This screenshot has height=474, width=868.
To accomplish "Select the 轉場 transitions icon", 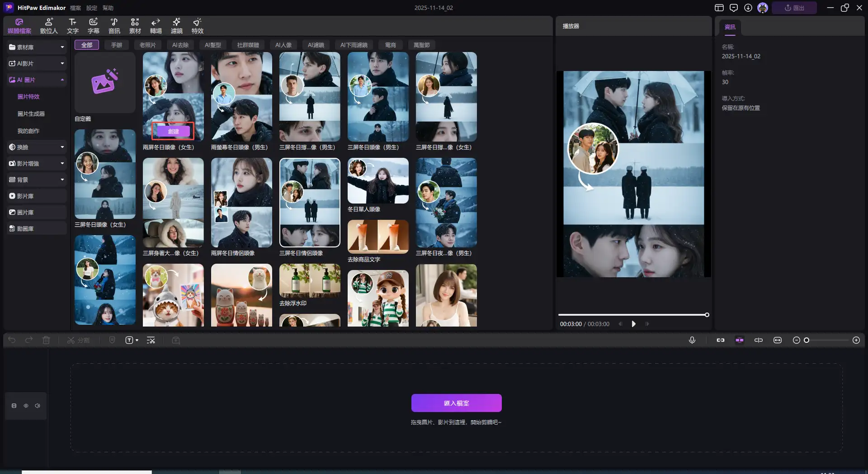I will click(156, 26).
